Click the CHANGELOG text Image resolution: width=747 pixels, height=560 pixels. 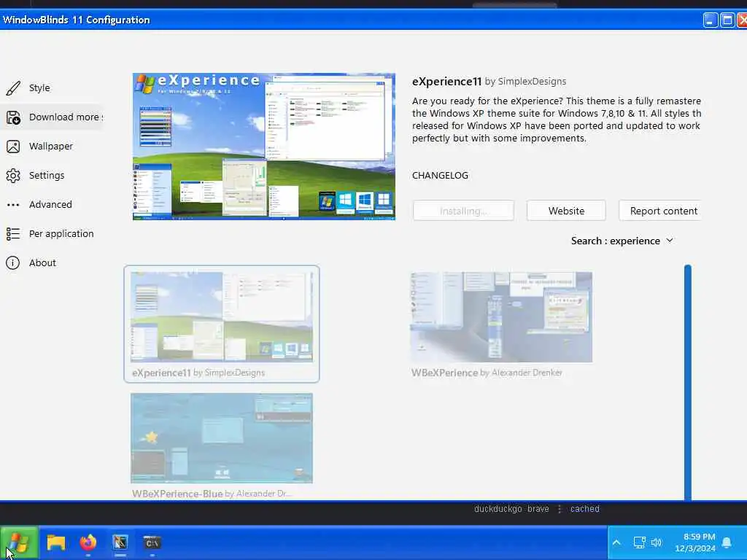tap(440, 175)
